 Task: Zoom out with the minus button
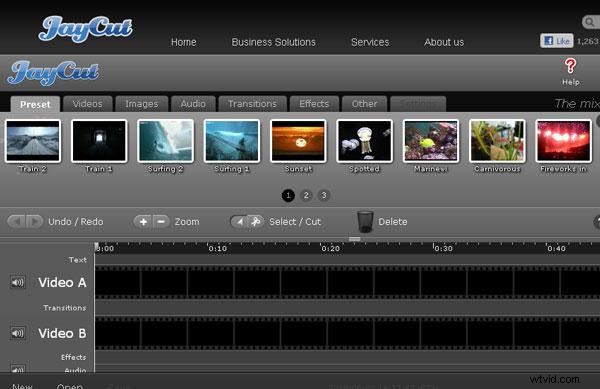pos(161,221)
